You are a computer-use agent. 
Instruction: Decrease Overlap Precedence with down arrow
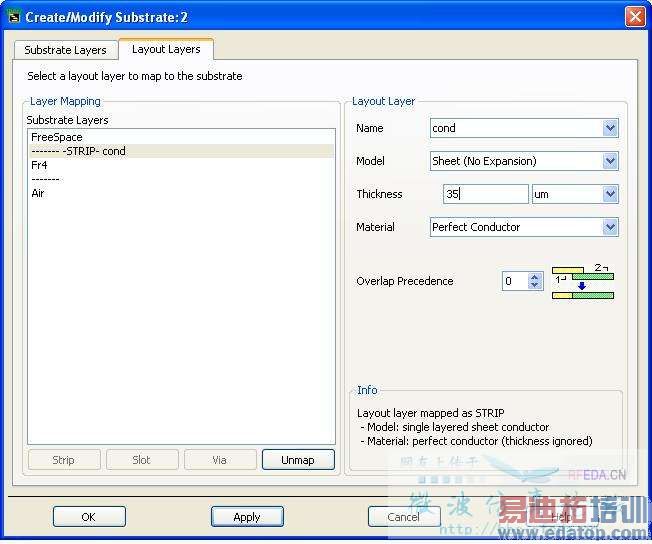pos(535,285)
